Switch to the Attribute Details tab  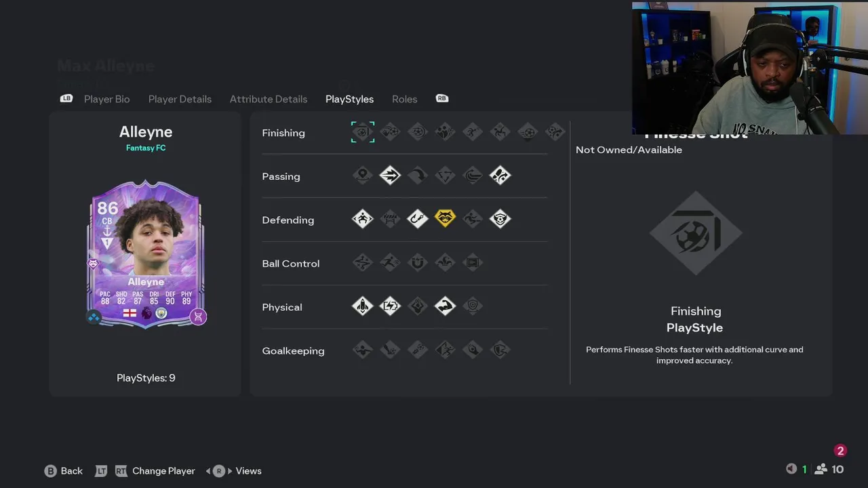coord(269,99)
